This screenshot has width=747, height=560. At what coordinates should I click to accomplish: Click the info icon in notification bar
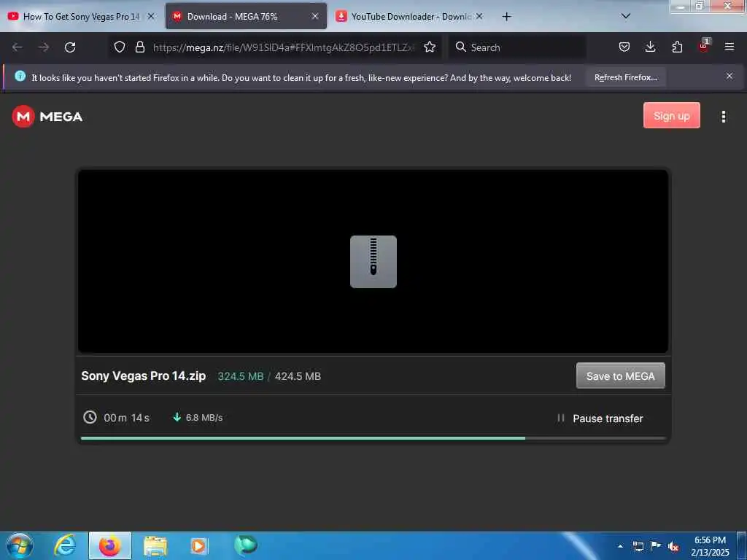20,76
